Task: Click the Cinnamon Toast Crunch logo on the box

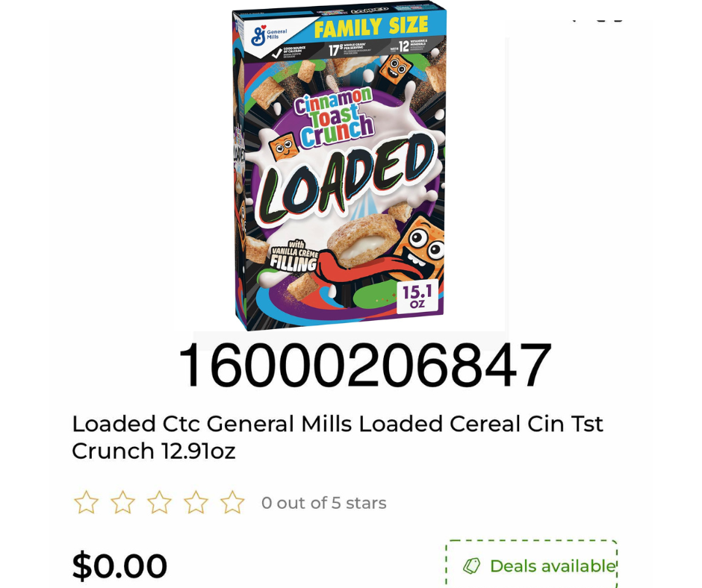Action: click(334, 117)
